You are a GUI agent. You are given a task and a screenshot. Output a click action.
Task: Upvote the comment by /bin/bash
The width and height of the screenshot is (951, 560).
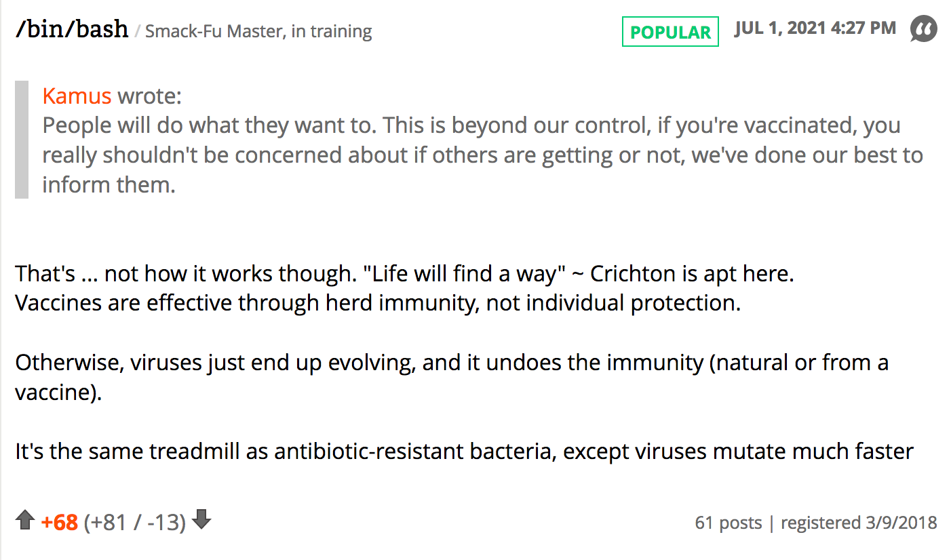25,521
